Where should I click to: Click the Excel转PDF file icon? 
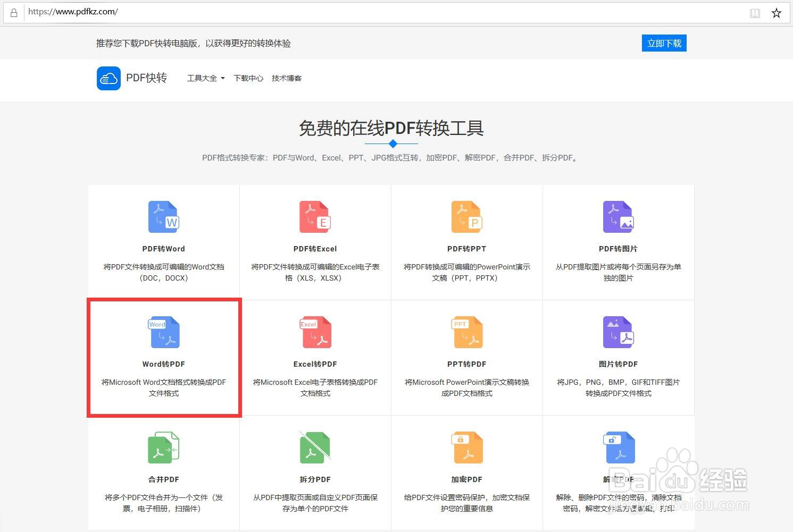point(315,332)
